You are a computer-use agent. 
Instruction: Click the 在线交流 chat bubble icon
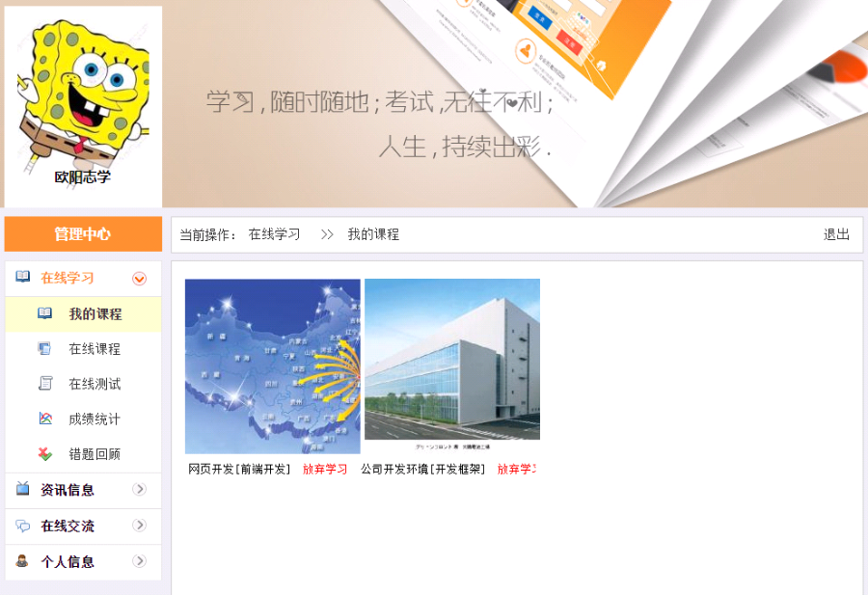[21, 525]
